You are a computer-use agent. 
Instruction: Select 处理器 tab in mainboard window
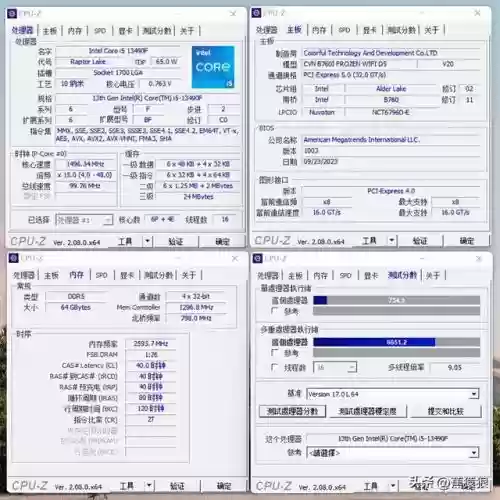point(266,30)
